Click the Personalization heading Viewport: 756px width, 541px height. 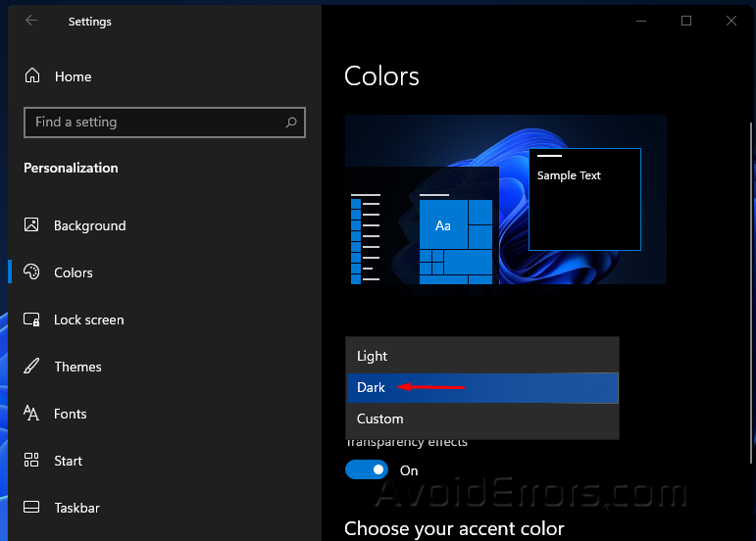(71, 168)
